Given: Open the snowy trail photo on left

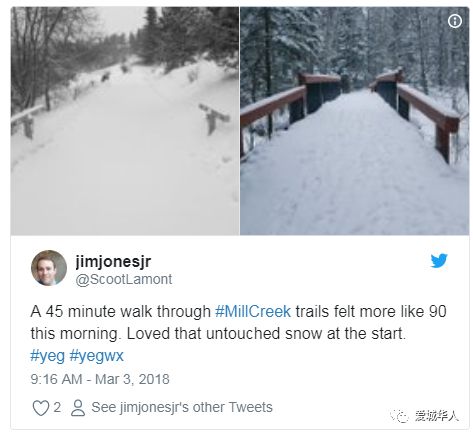Looking at the screenshot, I should click(x=125, y=121).
